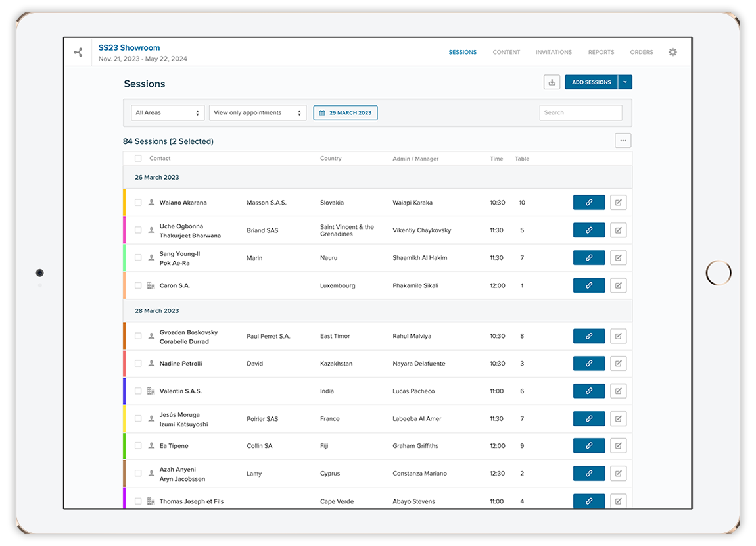This screenshot has height=546, width=756.
Task: Switch to the Sessions tab
Action: coord(462,52)
